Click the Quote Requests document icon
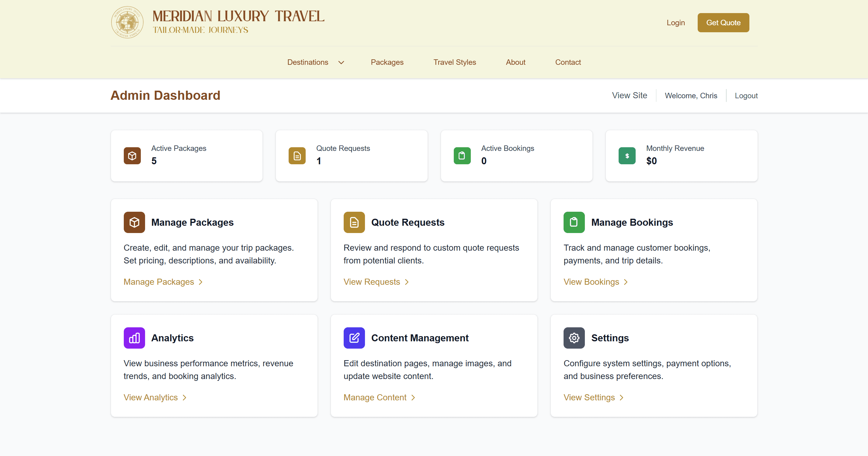This screenshot has width=868, height=456. coord(297,156)
